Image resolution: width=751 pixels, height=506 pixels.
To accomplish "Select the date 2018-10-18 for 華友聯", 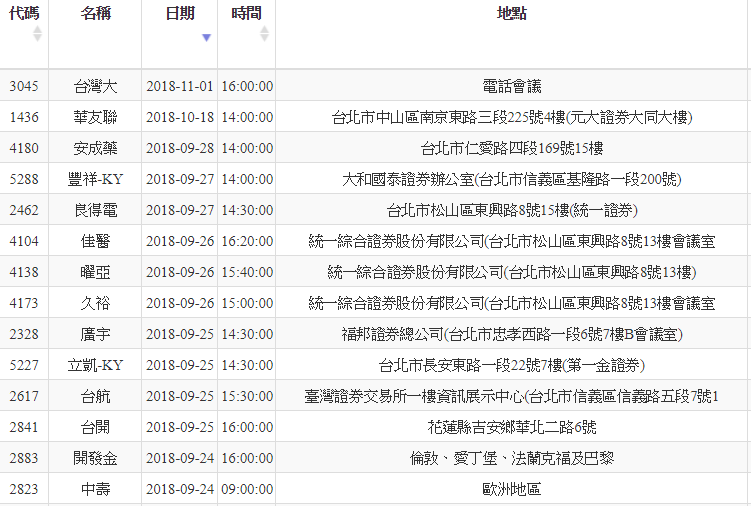I will pos(180,117).
